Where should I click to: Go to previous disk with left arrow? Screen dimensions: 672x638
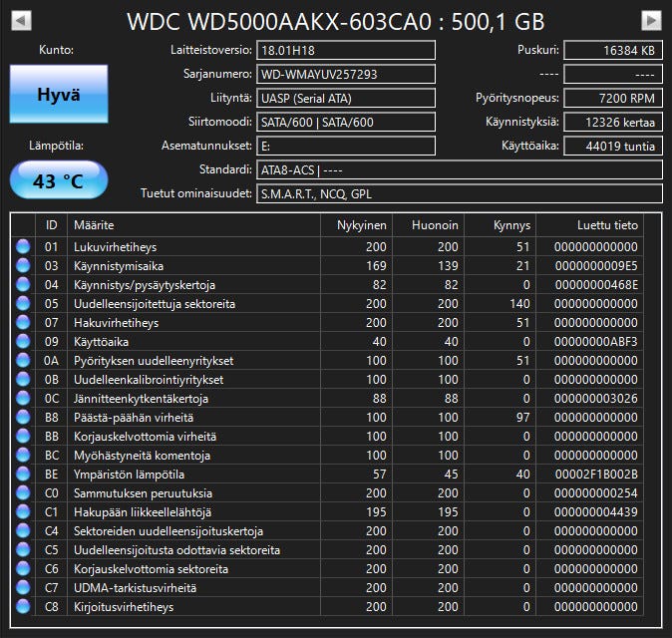point(21,21)
